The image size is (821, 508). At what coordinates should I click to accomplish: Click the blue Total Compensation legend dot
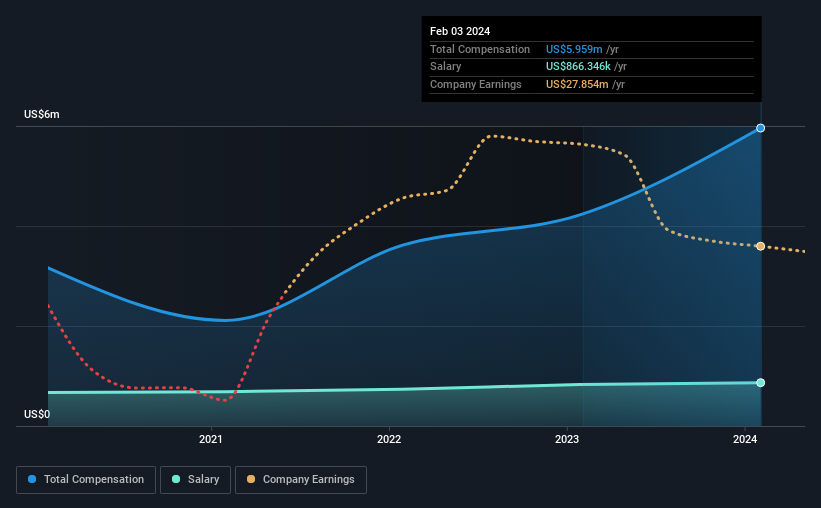click(x=32, y=479)
